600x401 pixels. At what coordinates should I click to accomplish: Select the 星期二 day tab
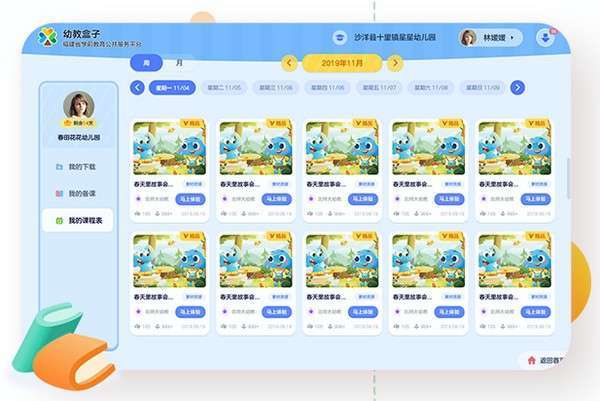coord(224,88)
